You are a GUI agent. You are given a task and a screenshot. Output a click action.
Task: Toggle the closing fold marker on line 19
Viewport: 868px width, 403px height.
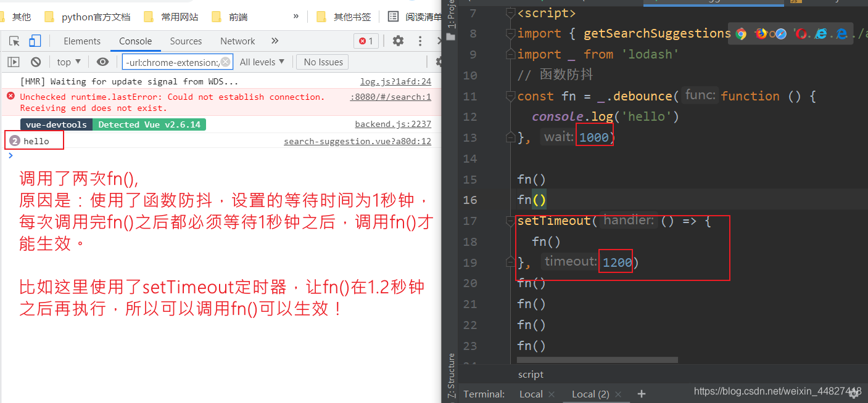510,263
